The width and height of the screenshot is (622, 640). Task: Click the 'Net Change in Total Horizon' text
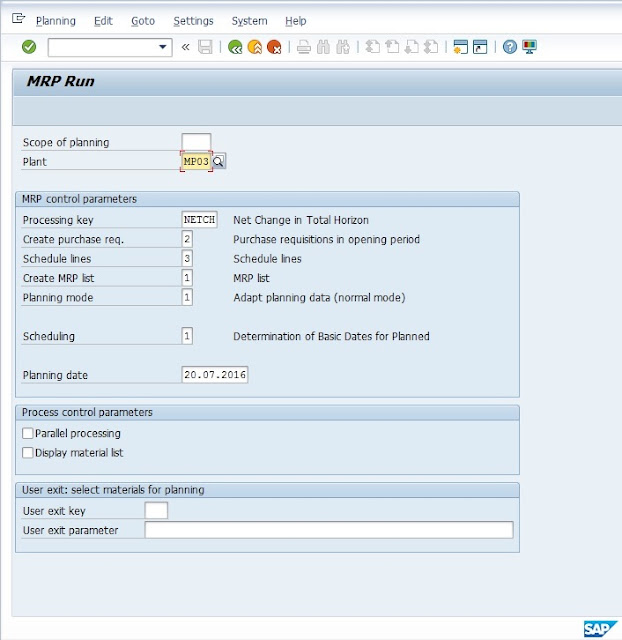point(301,220)
